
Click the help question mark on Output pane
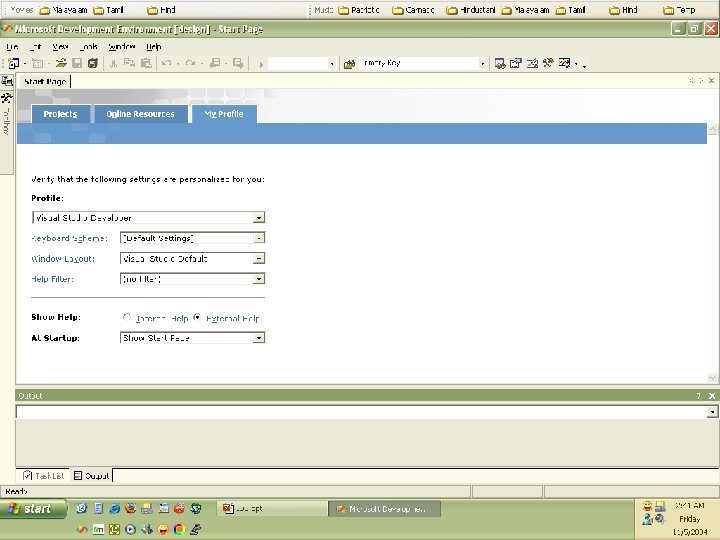pos(698,396)
